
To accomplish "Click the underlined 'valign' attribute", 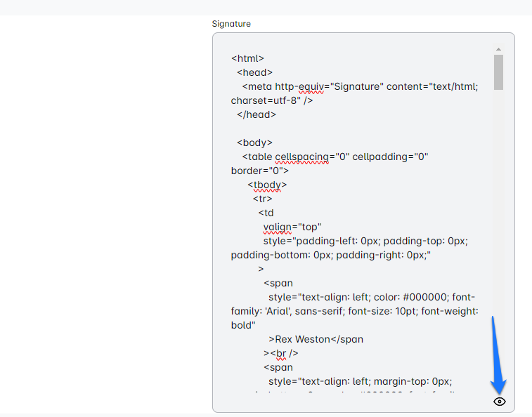I will point(277,227).
